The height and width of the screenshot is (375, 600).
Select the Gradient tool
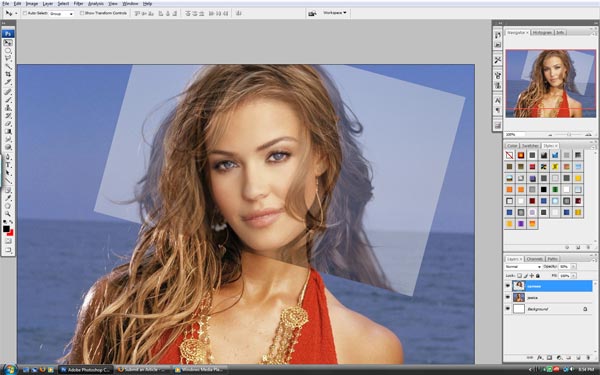coord(8,131)
